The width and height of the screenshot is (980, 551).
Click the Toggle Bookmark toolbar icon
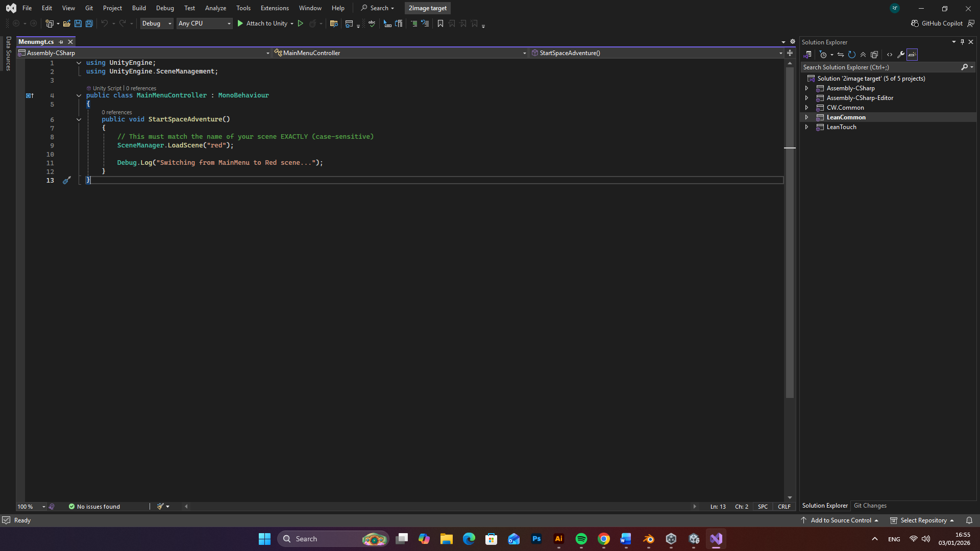[440, 23]
